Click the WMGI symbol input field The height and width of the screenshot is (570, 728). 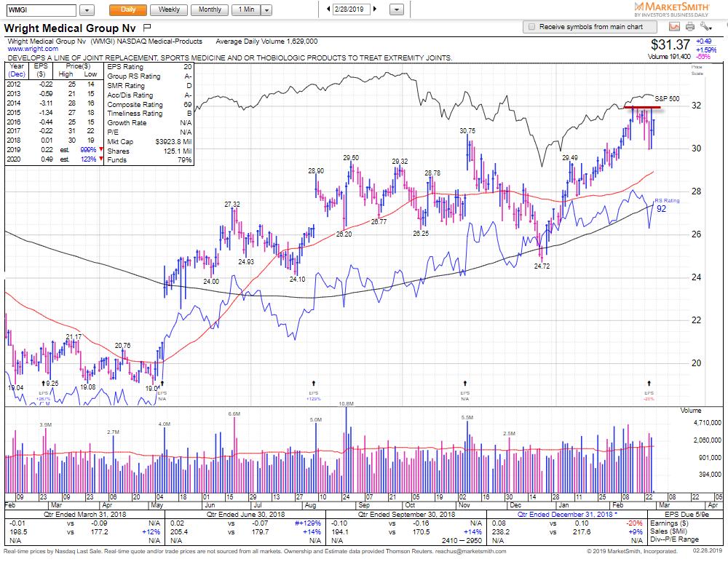41,9
